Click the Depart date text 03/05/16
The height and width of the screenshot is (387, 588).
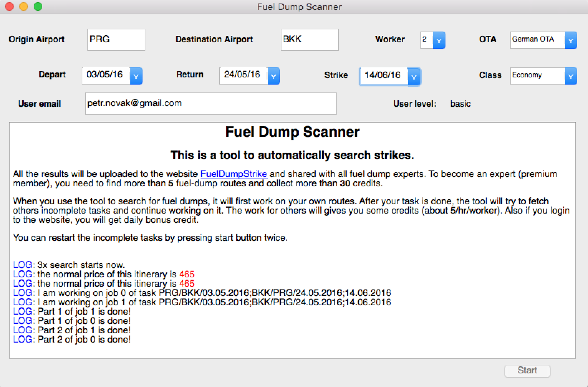(105, 74)
